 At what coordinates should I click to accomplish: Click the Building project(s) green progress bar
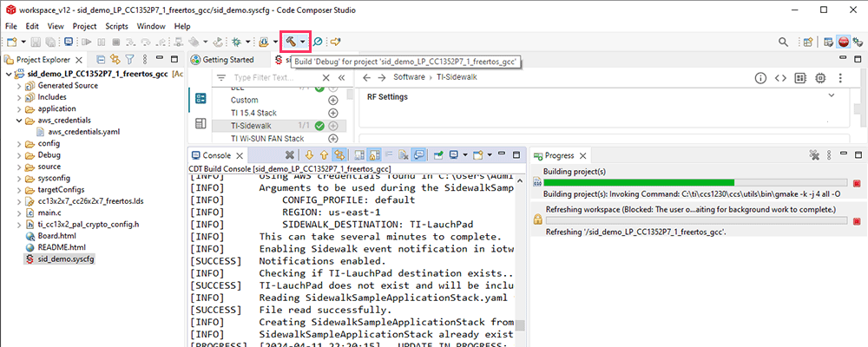[x=695, y=183]
